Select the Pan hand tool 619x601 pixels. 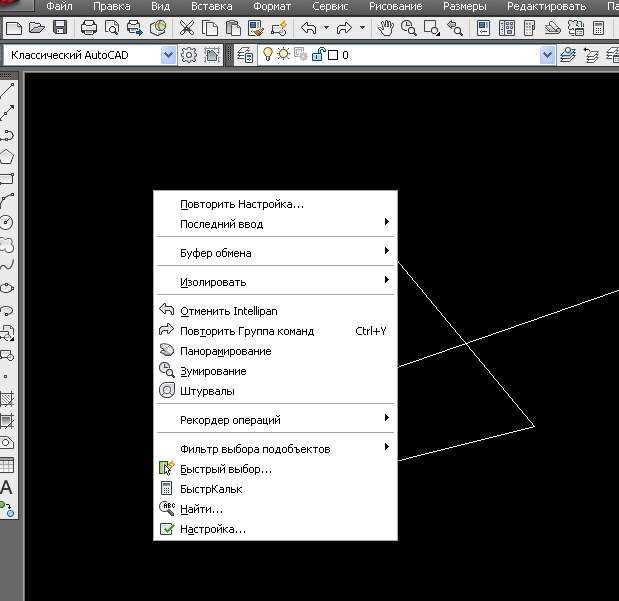[385, 28]
